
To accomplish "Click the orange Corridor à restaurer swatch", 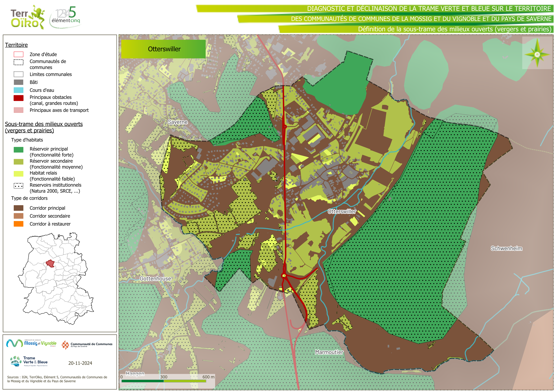I will click(x=18, y=224).
